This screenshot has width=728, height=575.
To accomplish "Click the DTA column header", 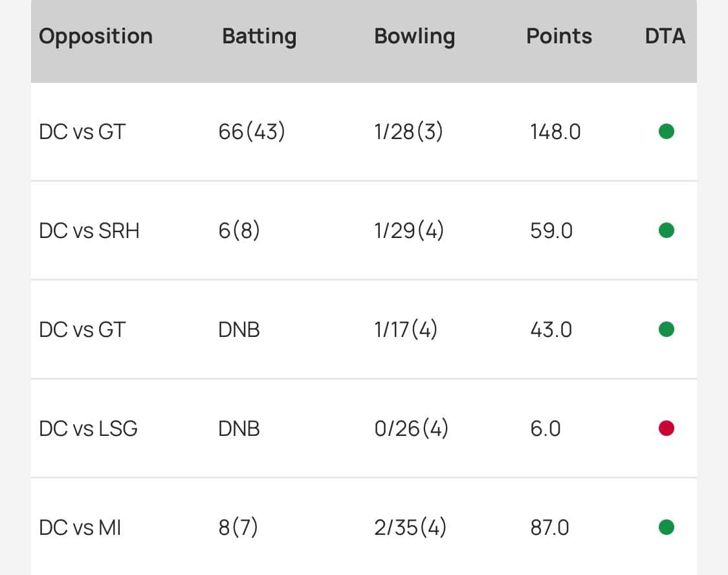I will click(665, 36).
